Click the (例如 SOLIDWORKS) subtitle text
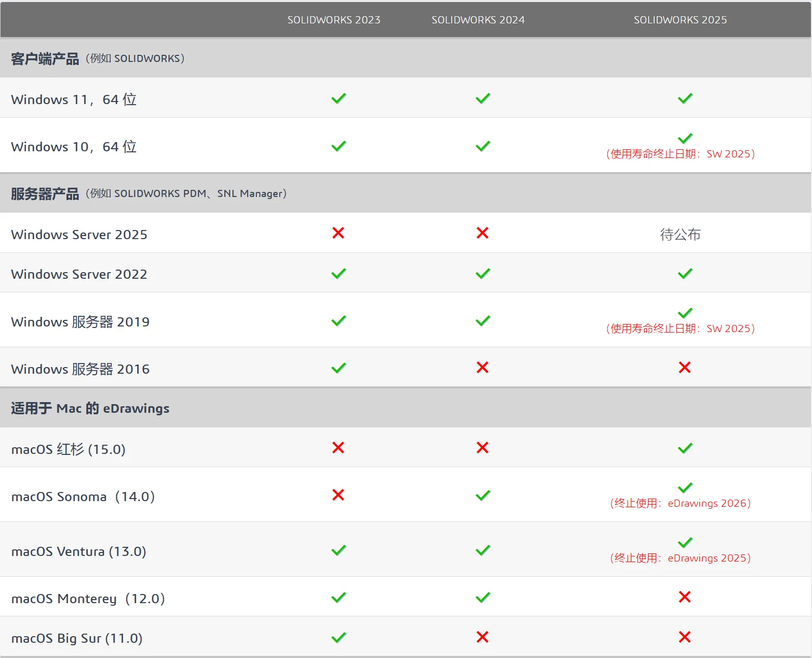The height and width of the screenshot is (658, 812). (135, 59)
